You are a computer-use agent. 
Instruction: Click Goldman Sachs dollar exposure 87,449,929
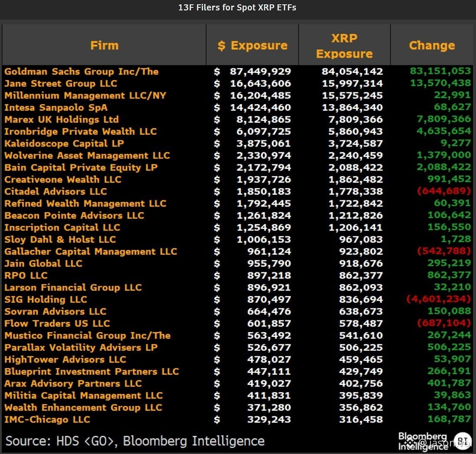[x=260, y=71]
